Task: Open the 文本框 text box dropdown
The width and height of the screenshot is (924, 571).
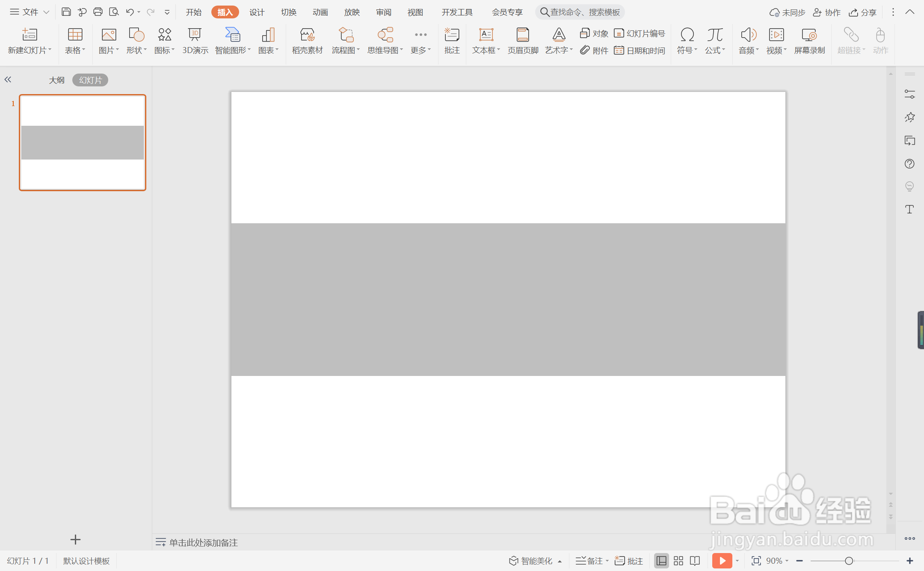Action: coord(486,50)
